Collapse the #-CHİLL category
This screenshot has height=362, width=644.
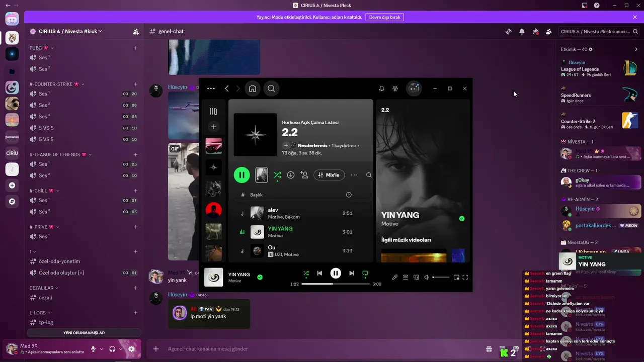pos(44,191)
